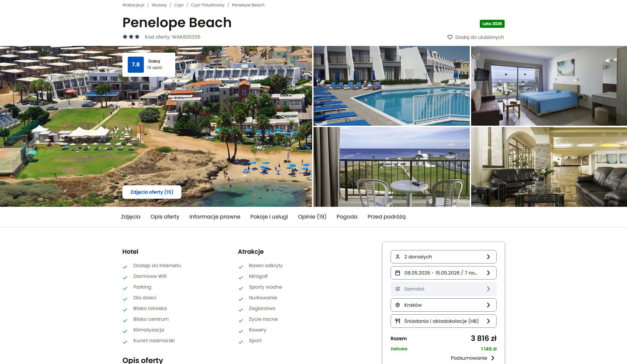Open Zdjęcia oferty (15) gallery button
Image resolution: width=627 pixels, height=364 pixels.
pos(152,192)
